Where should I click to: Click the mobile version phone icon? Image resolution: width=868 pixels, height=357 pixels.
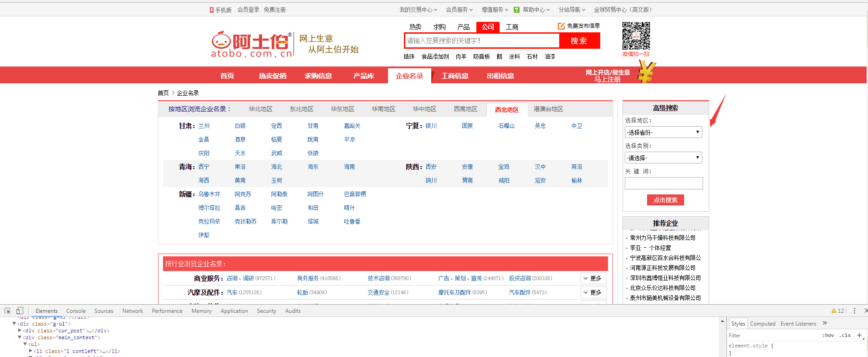point(212,10)
